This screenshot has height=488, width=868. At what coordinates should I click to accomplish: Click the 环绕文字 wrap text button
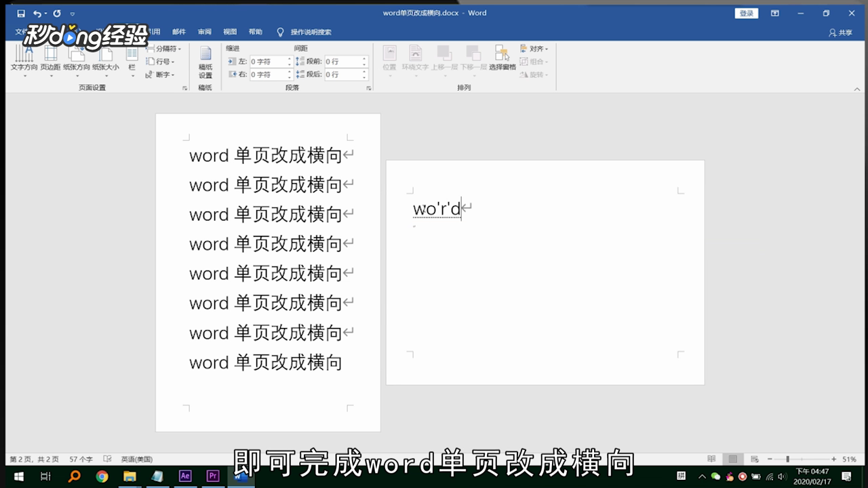coord(415,60)
